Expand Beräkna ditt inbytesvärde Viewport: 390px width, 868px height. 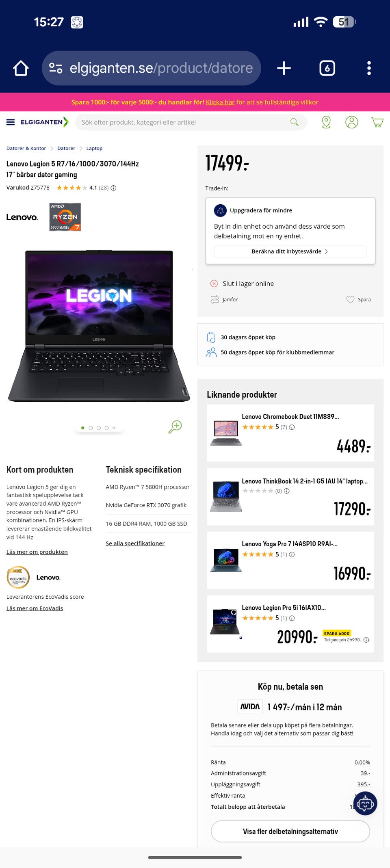290,251
